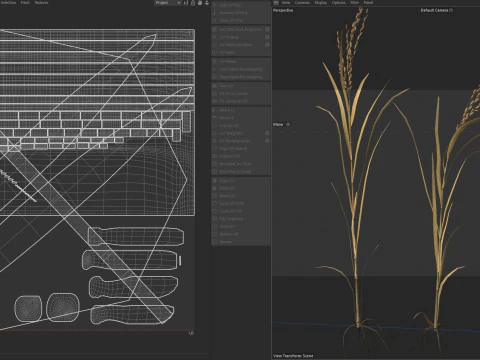Click the Move tool indicator in the viewport
This screenshot has width=480, height=360.
(282, 124)
